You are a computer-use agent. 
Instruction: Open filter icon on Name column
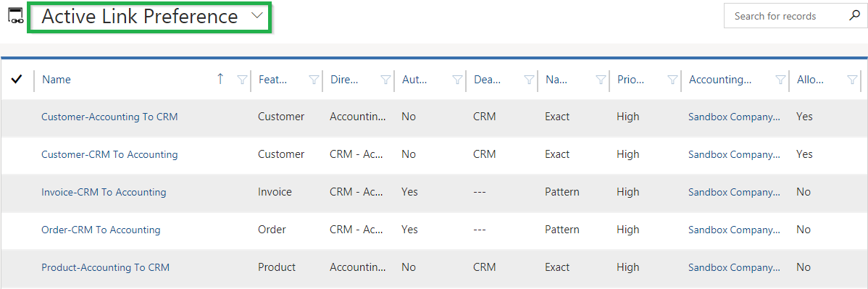click(242, 80)
